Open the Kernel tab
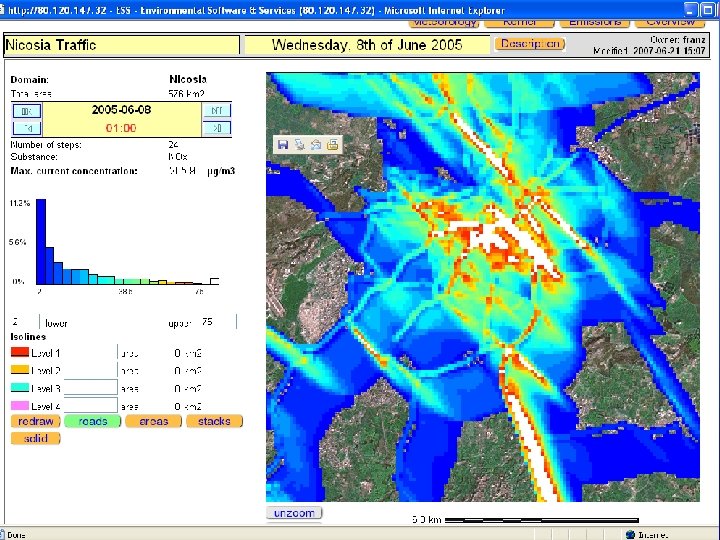This screenshot has width=720, height=540. (519, 22)
